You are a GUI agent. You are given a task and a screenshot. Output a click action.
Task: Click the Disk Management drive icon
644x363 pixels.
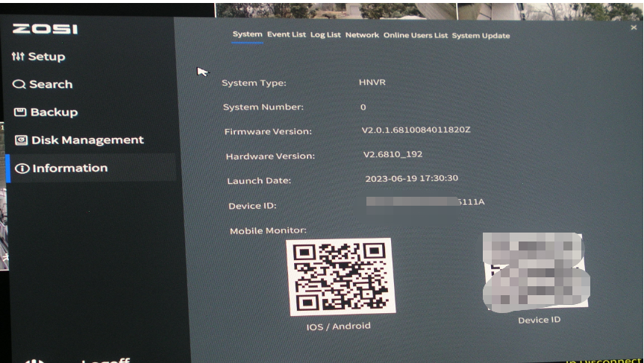click(22, 140)
